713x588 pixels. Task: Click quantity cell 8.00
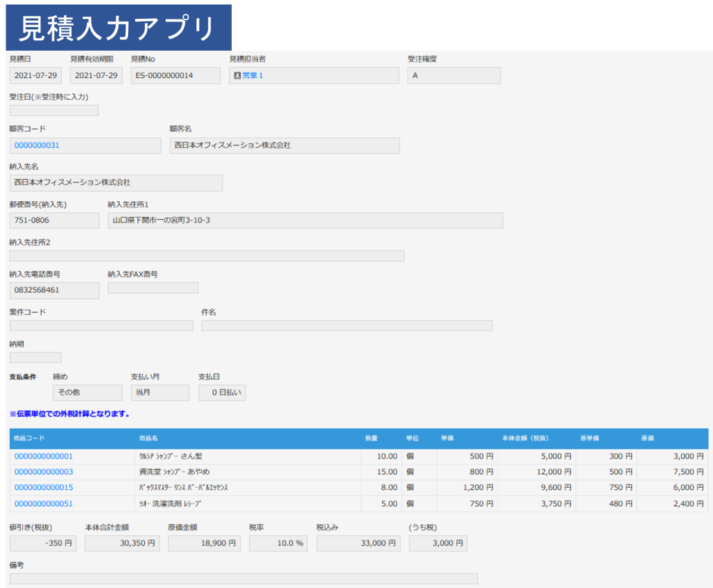[x=382, y=487]
